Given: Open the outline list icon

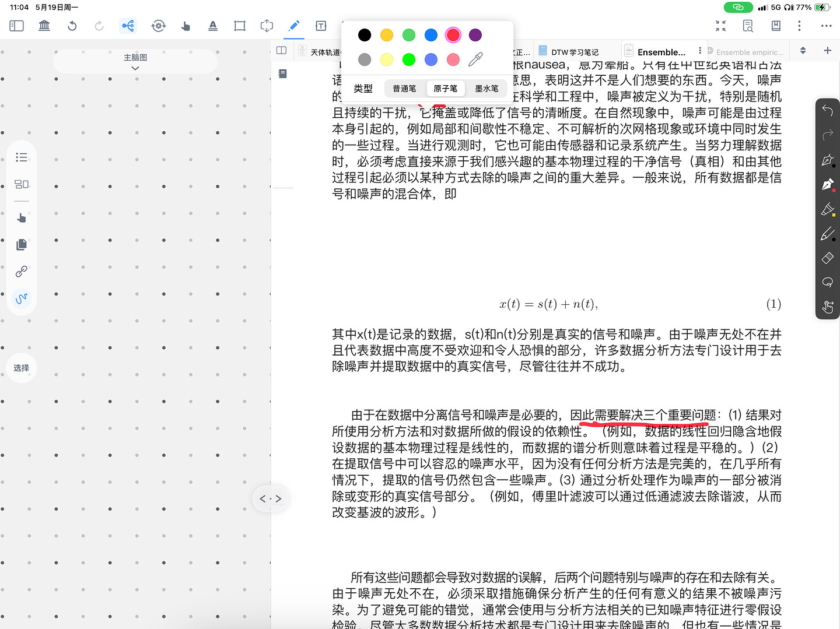Looking at the screenshot, I should click(x=22, y=157).
